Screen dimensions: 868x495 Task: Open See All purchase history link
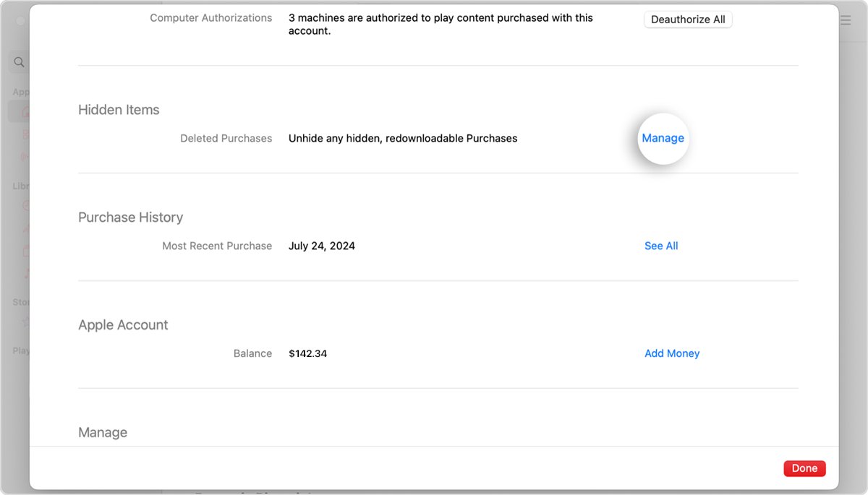(x=661, y=246)
